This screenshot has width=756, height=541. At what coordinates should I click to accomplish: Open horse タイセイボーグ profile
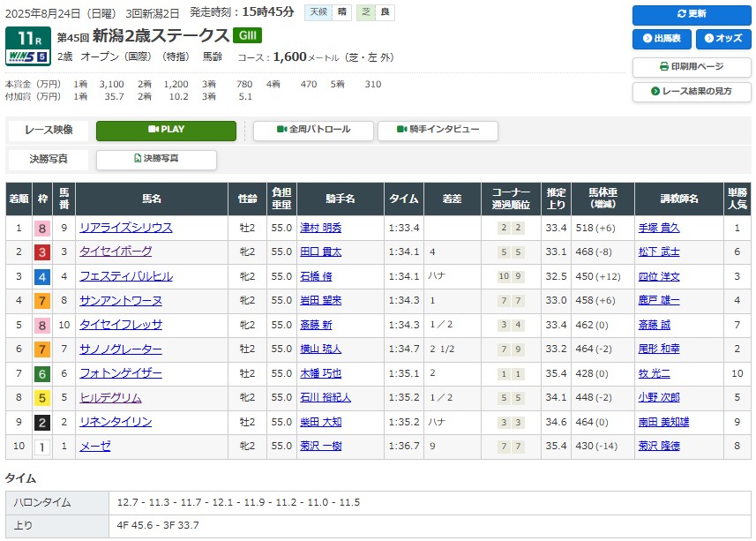coord(116,252)
